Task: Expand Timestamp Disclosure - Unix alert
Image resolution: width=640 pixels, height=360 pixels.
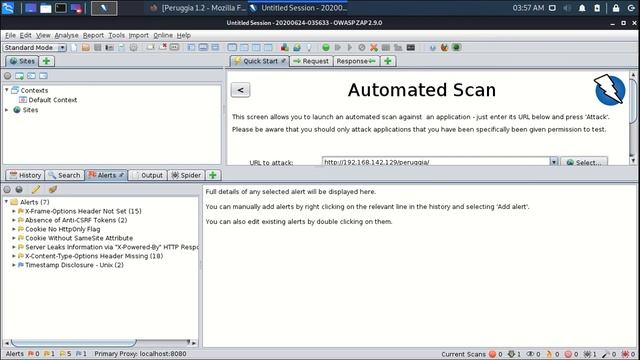Action: 13,265
